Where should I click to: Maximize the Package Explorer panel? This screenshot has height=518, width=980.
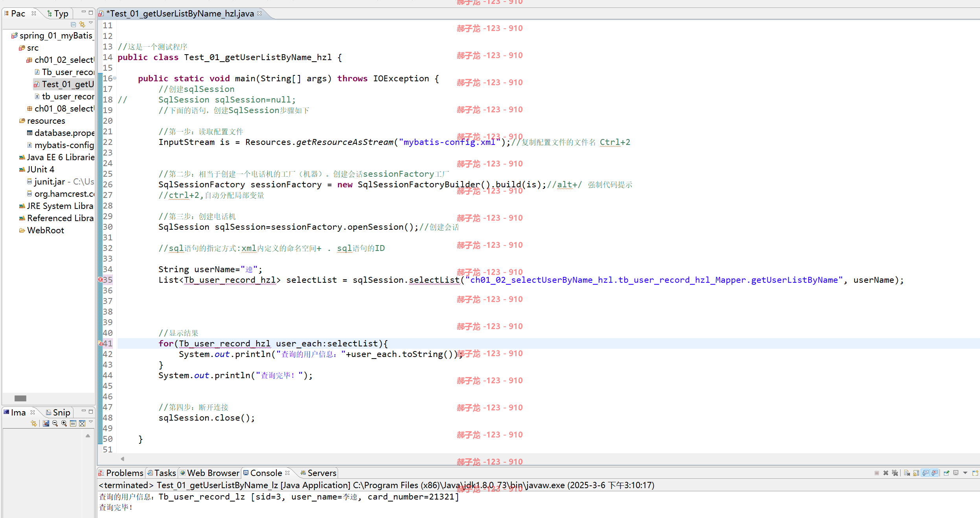tap(91, 13)
